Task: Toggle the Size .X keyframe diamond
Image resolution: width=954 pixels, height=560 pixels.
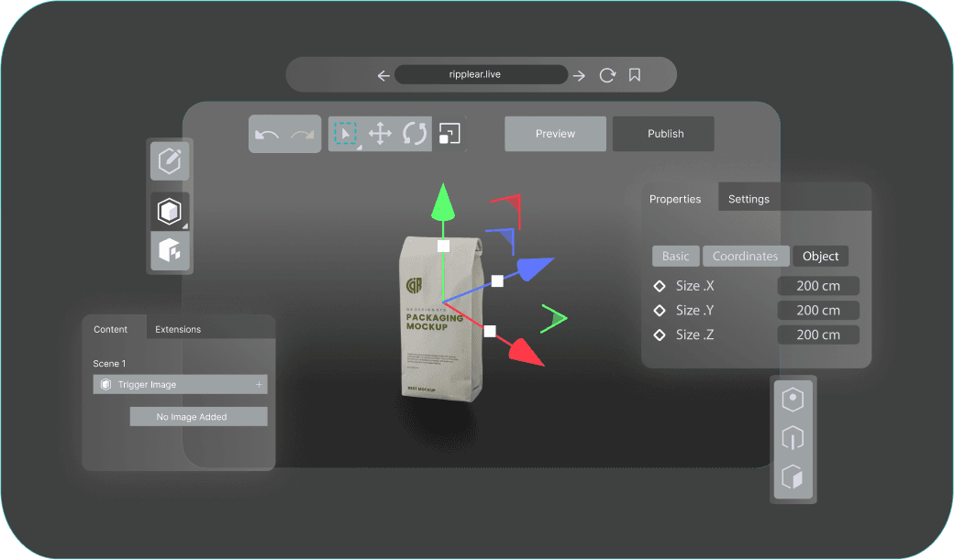Action: point(659,286)
